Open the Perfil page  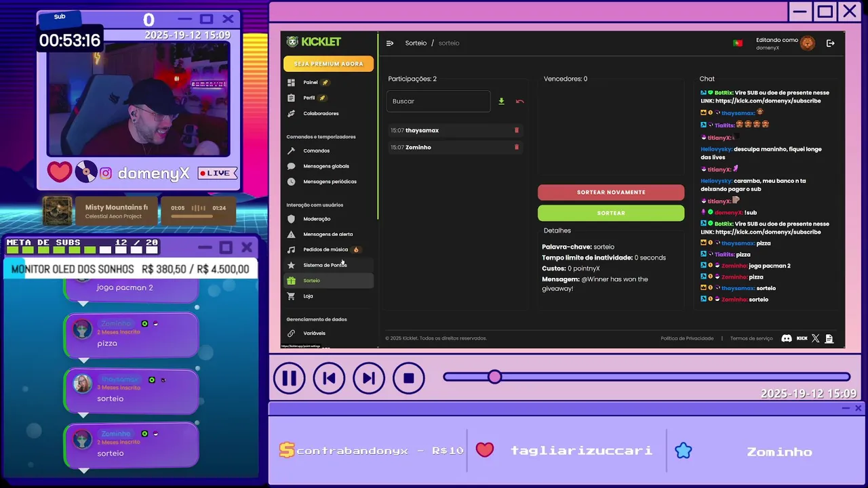pyautogui.click(x=328, y=98)
